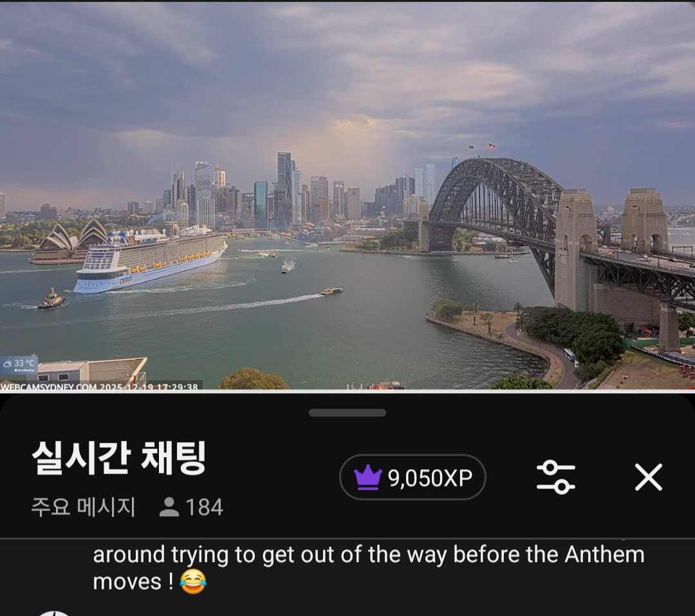Screen dimensions: 695x616
Task: Tap the laughing emoji in the message
Action: click(x=193, y=582)
